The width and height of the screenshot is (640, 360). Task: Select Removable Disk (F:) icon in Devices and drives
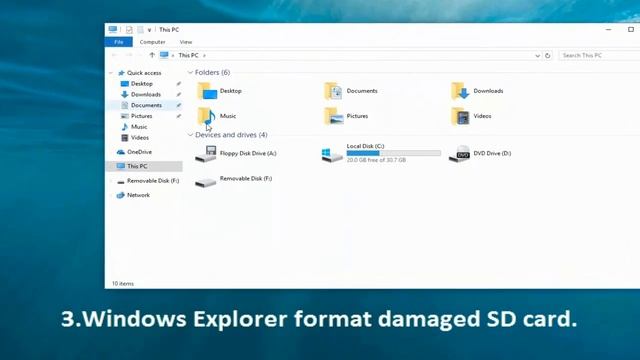point(206,182)
